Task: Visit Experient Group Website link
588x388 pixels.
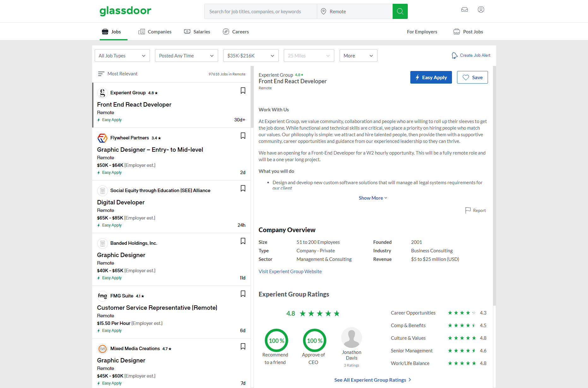Action: tap(290, 271)
